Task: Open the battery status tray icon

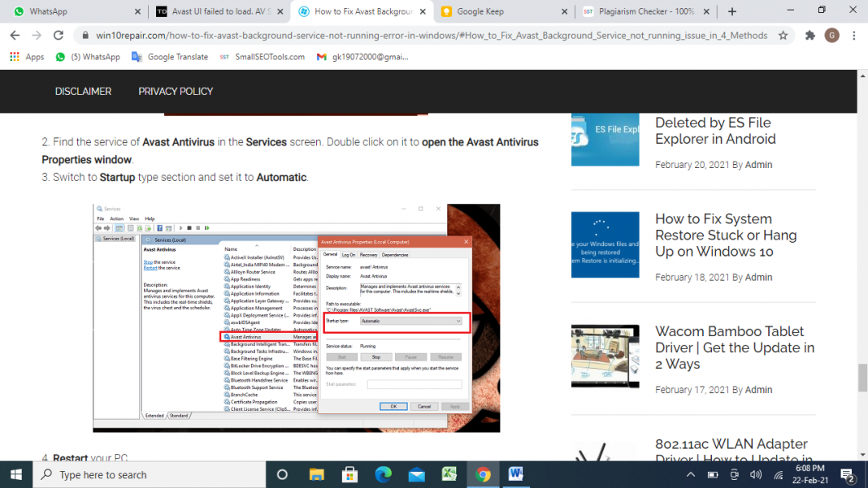Action: pyautogui.click(x=713, y=475)
